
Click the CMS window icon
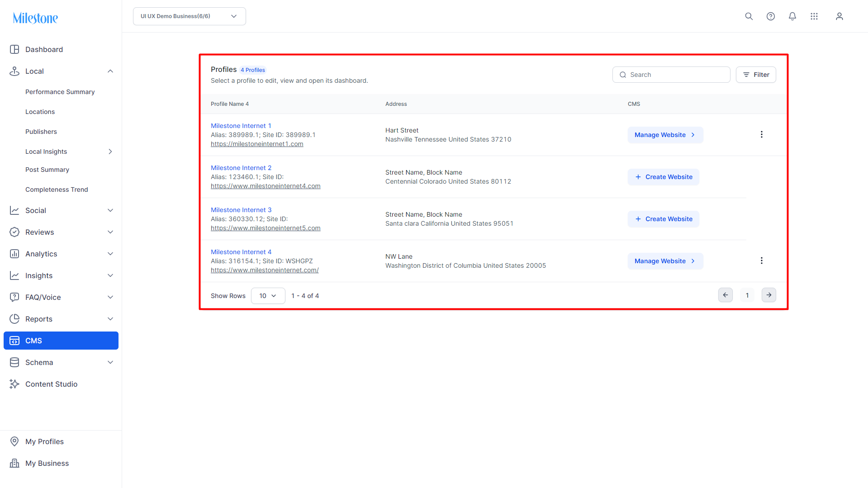click(x=14, y=341)
